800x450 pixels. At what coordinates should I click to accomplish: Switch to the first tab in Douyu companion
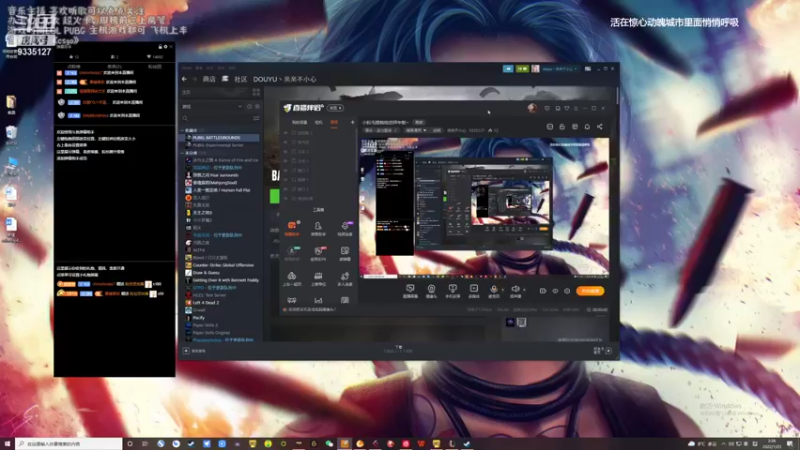pos(299,122)
